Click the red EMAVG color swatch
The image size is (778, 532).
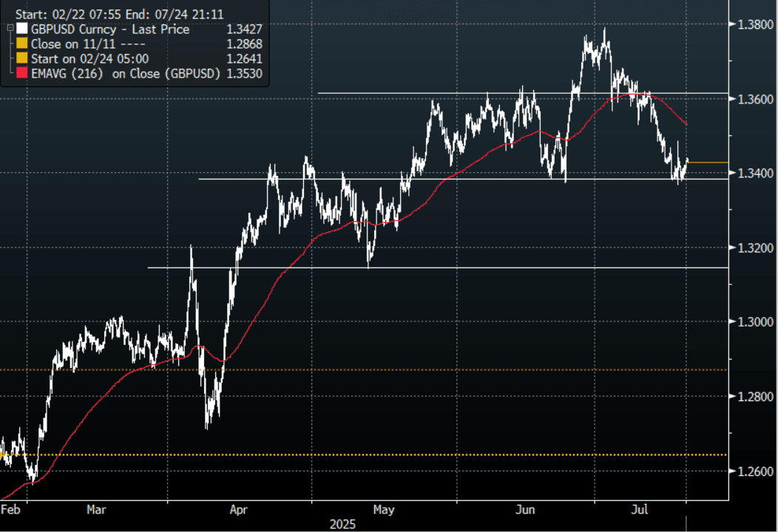22,74
